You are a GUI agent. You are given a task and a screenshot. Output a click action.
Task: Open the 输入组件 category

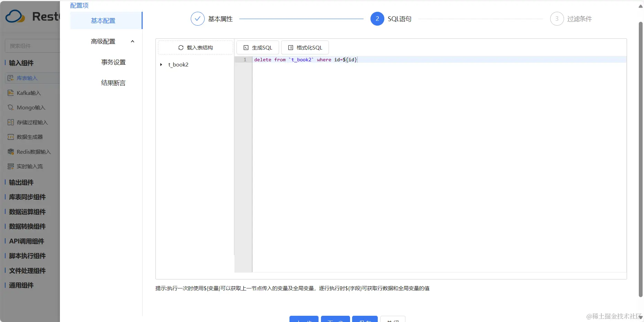pyautogui.click(x=21, y=63)
